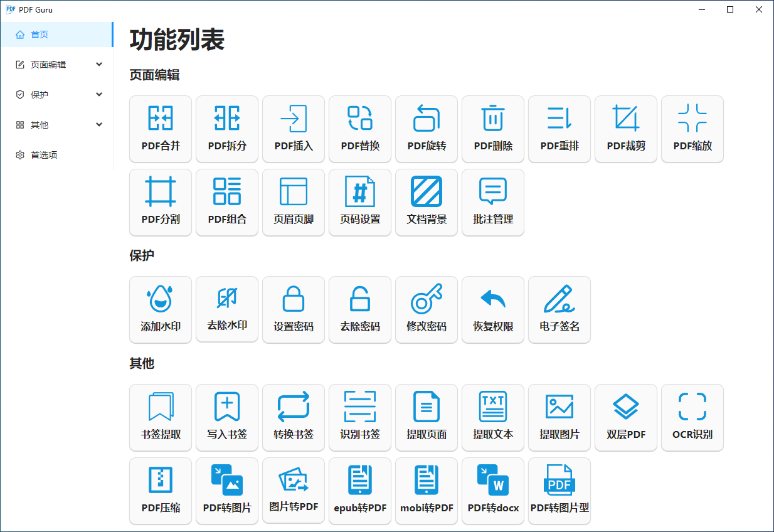Start the PDF转docx conversion feature
This screenshot has width=774, height=532.
(x=492, y=491)
